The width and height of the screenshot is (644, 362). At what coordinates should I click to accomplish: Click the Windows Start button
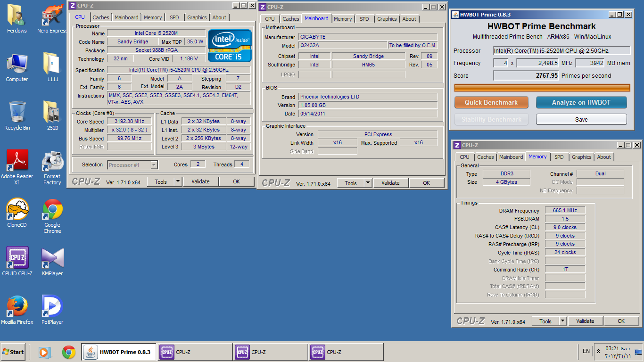point(13,352)
